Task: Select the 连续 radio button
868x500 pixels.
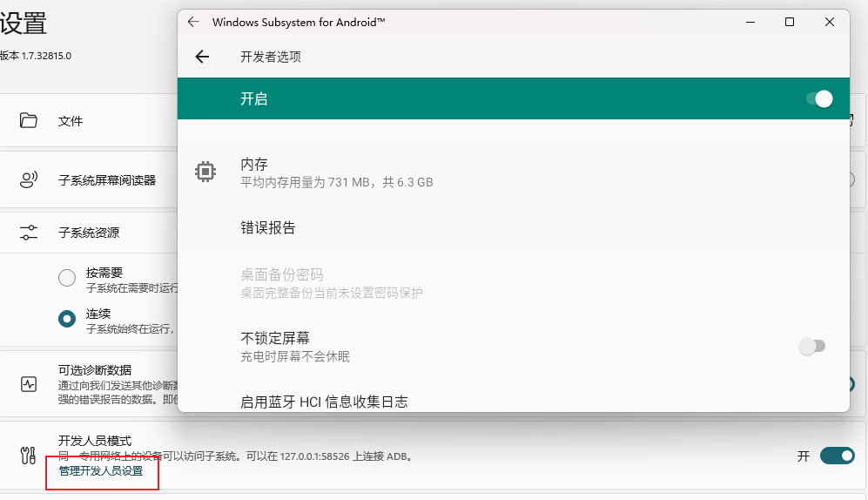Action: pos(67,319)
